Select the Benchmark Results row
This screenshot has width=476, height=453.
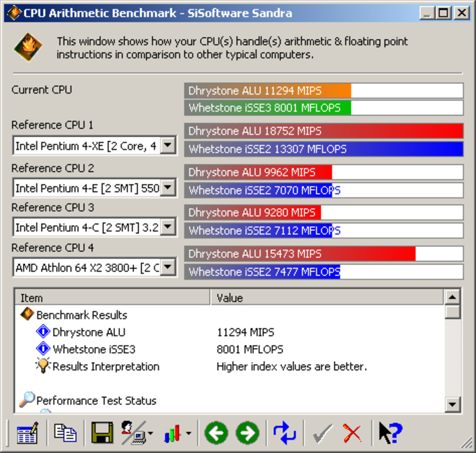pyautogui.click(x=229, y=315)
